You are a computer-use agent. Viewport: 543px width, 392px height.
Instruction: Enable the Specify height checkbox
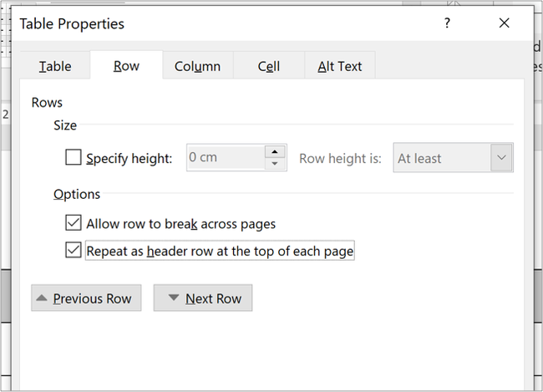click(x=74, y=157)
